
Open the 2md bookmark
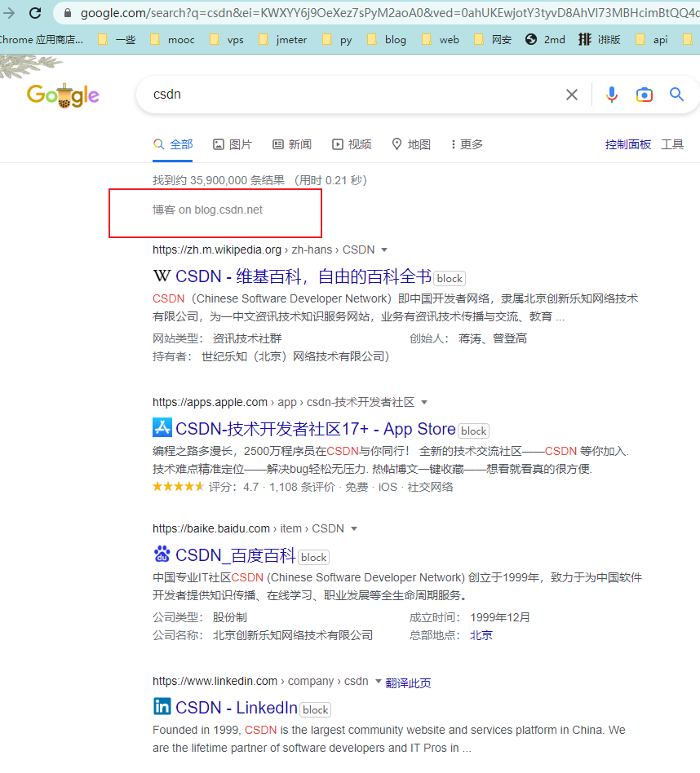(545, 39)
